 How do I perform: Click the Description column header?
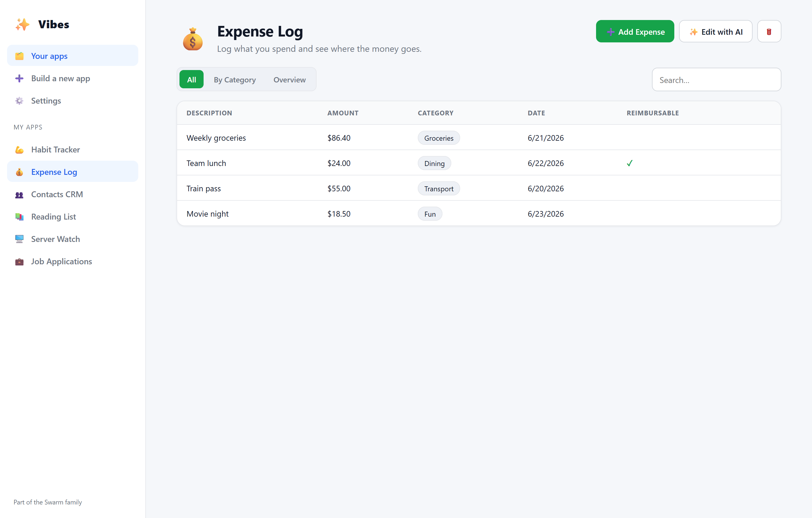point(209,113)
